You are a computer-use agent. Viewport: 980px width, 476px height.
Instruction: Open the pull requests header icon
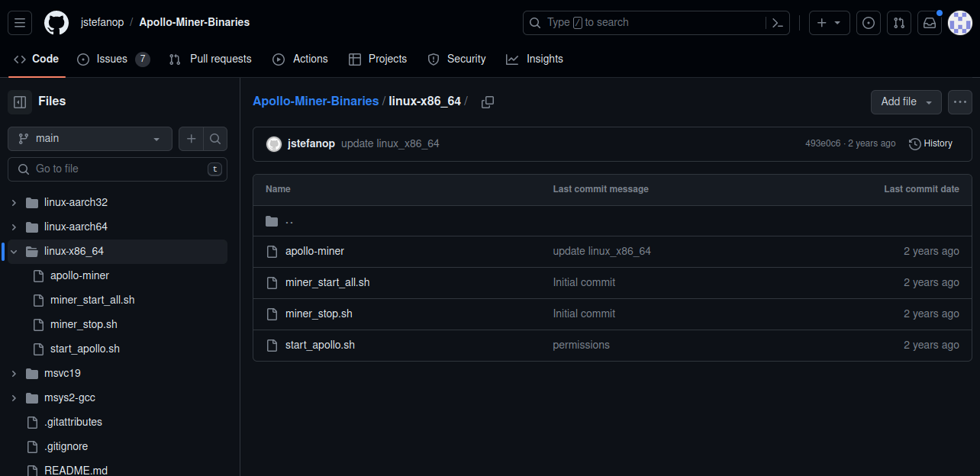coord(899,23)
